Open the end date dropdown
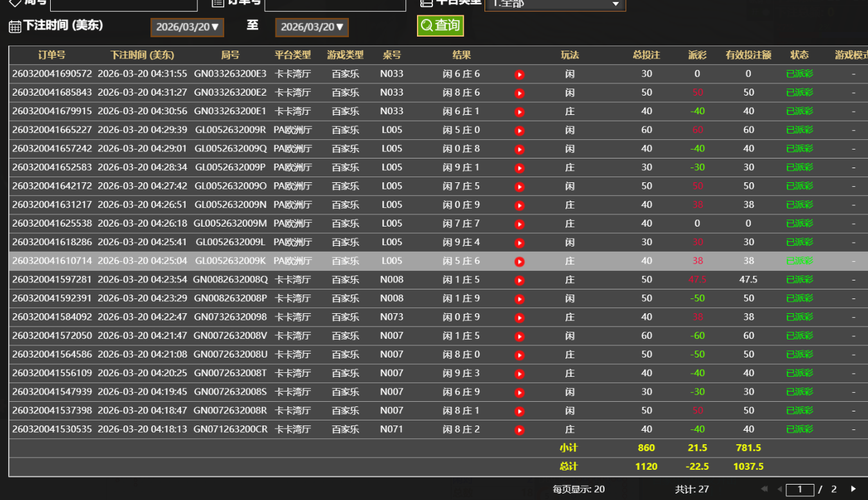Screen dimensions: 868x500 coord(312,27)
